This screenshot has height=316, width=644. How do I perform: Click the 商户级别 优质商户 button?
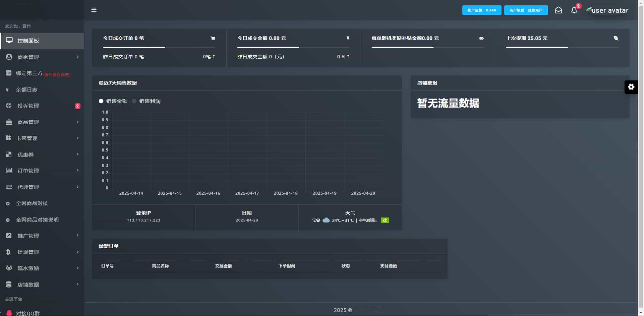coord(526,10)
